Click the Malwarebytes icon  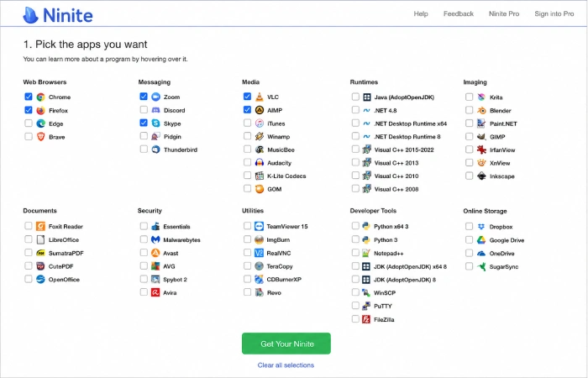[155, 239]
